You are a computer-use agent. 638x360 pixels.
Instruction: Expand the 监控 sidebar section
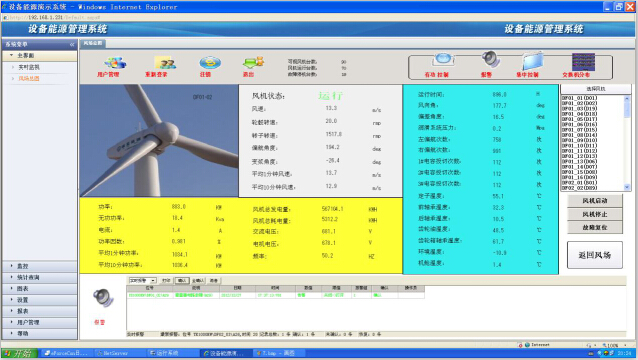click(39, 266)
